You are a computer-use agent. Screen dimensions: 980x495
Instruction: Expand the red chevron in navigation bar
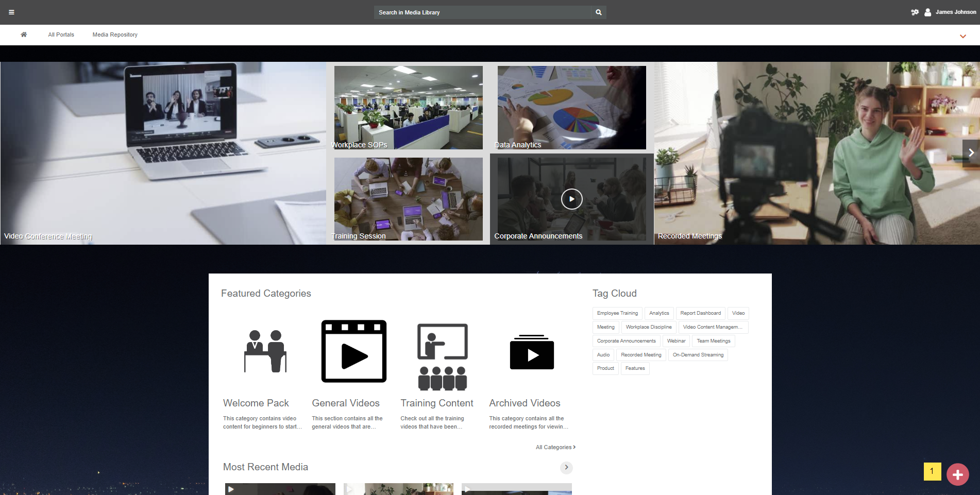962,36
